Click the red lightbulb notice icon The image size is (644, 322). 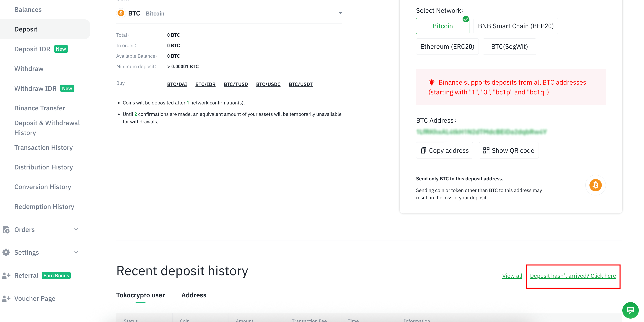[x=432, y=82]
